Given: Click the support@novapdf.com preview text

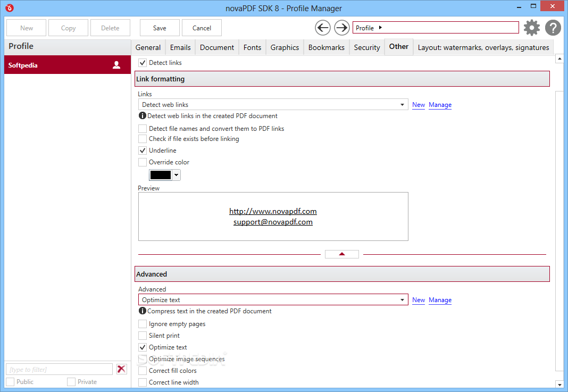Looking at the screenshot, I should pyautogui.click(x=273, y=222).
